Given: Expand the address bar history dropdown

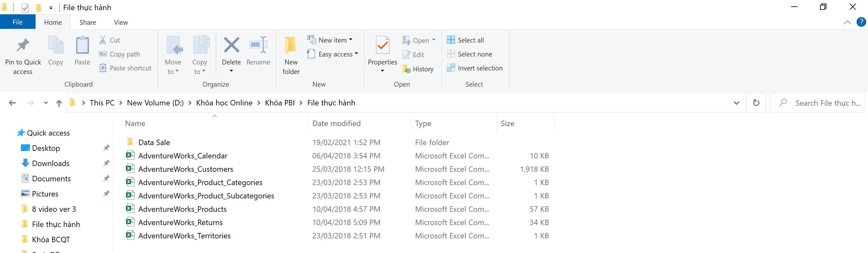Looking at the screenshot, I should point(737,103).
